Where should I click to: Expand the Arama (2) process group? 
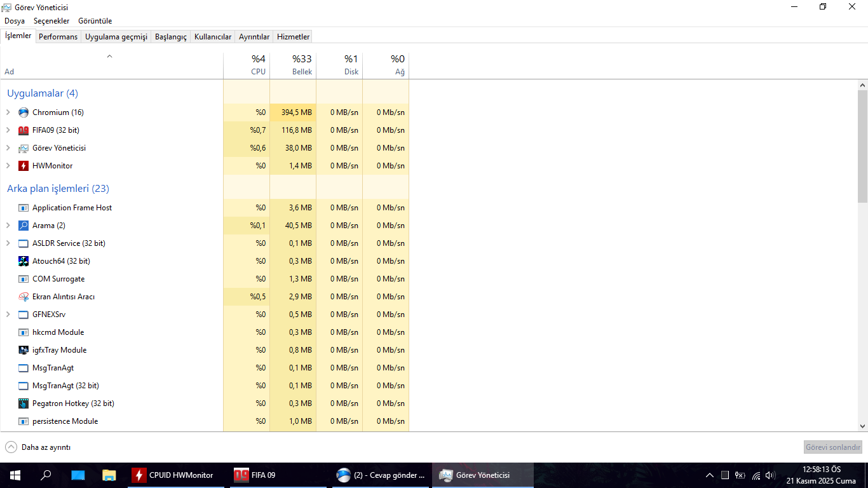8,226
